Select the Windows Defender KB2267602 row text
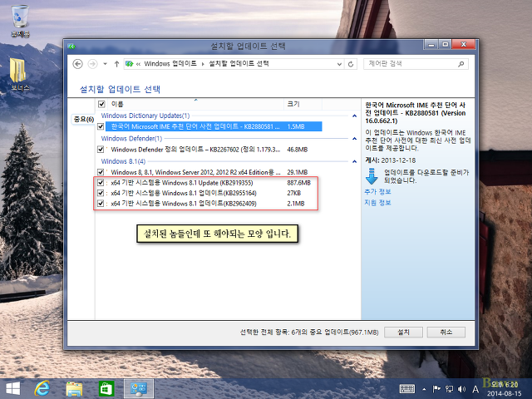This screenshot has height=399, width=532. (195, 150)
